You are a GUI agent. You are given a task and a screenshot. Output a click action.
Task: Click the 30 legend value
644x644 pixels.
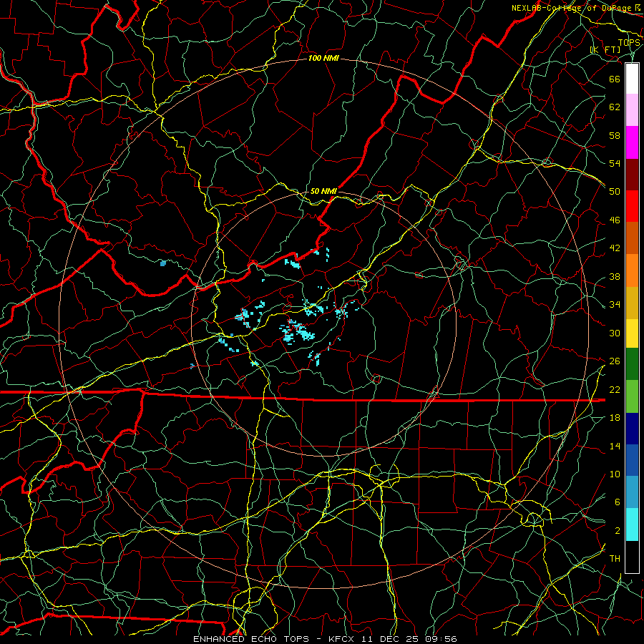tap(615, 333)
